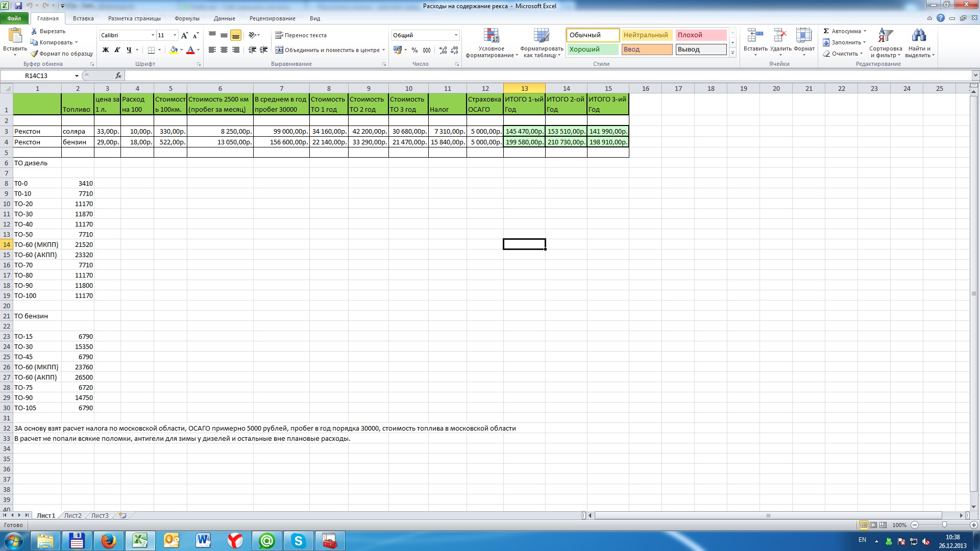Screen dimensions: 980x551
Task: Switch to the Лист2 sheet tab
Action: (72, 515)
